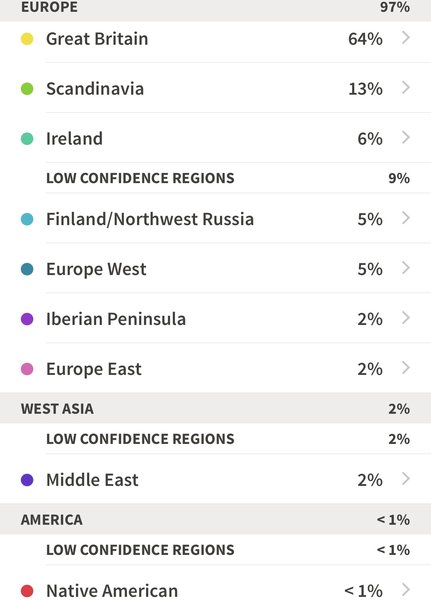Expand Europe West chevron arrow
431x600 pixels.
pyautogui.click(x=406, y=268)
